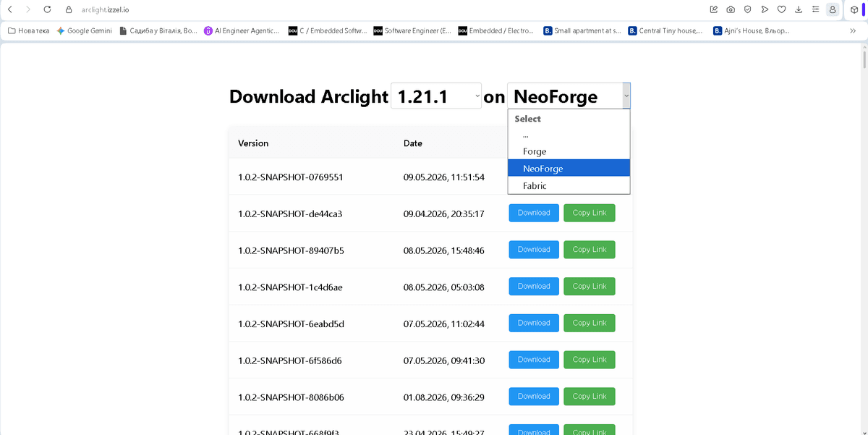
Task: Download build 1.0.2-SNAPSHOT-1c4d6ae
Action: [534, 286]
